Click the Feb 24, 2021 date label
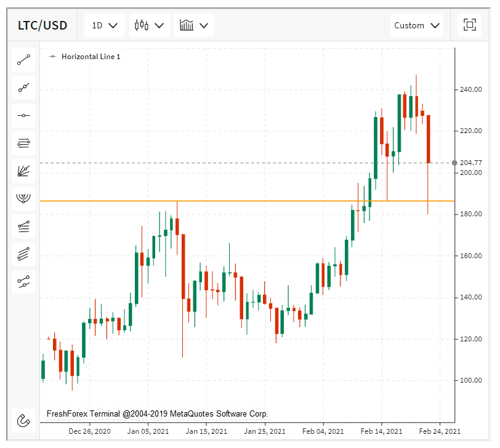The height and width of the screenshot is (448, 500). click(440, 431)
